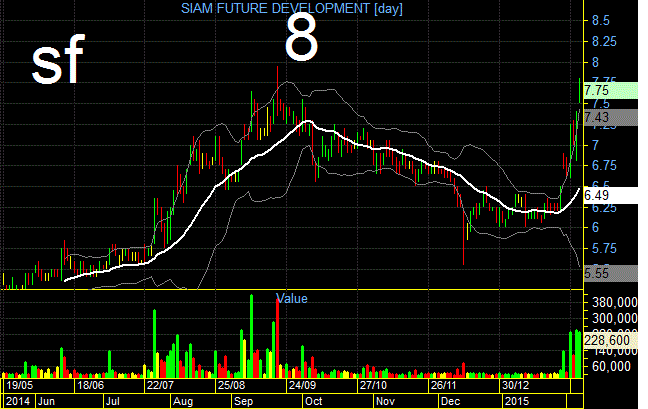648x409 pixels.
Task: Select the small blue 8 price axis label
Action: pyautogui.click(x=595, y=62)
